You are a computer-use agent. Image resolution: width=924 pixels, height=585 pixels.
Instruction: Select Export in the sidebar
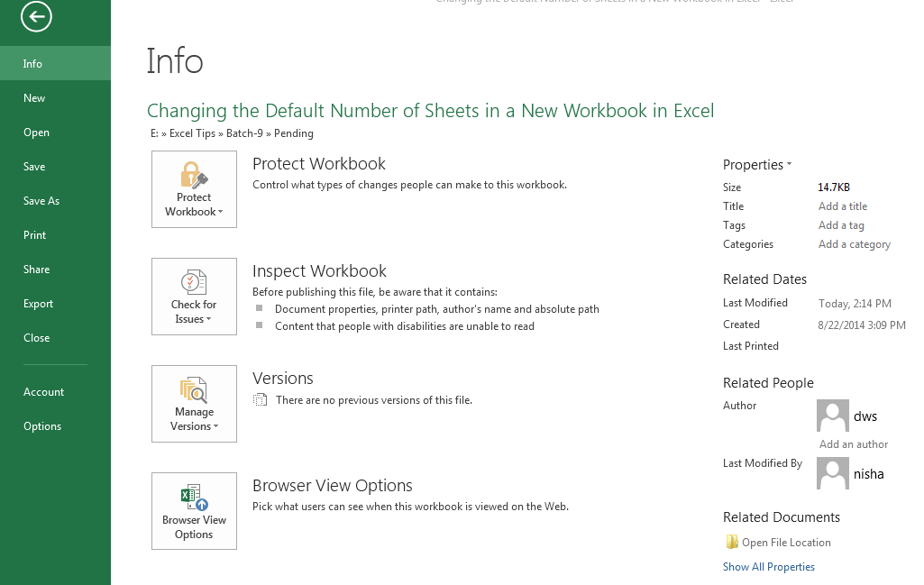[55, 304]
